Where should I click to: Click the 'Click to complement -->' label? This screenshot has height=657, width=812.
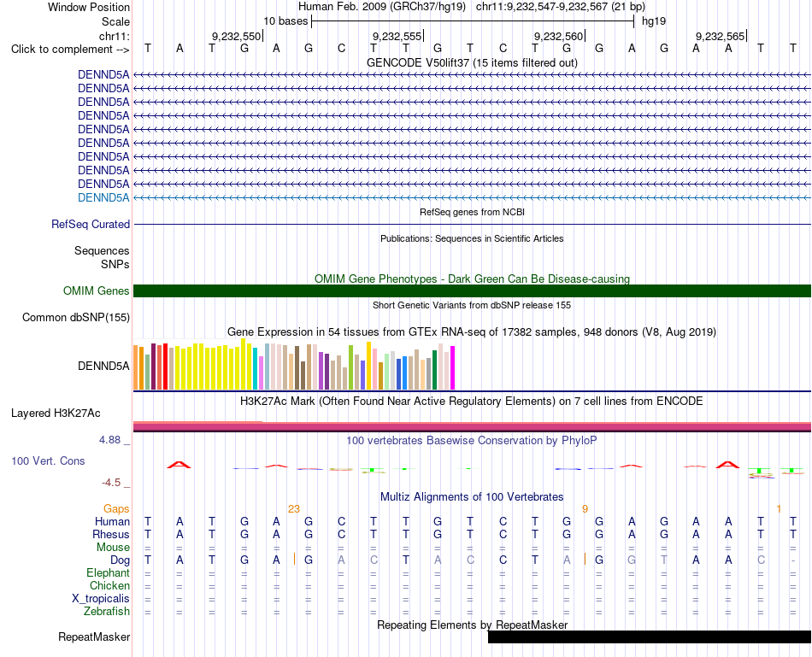pos(70,50)
